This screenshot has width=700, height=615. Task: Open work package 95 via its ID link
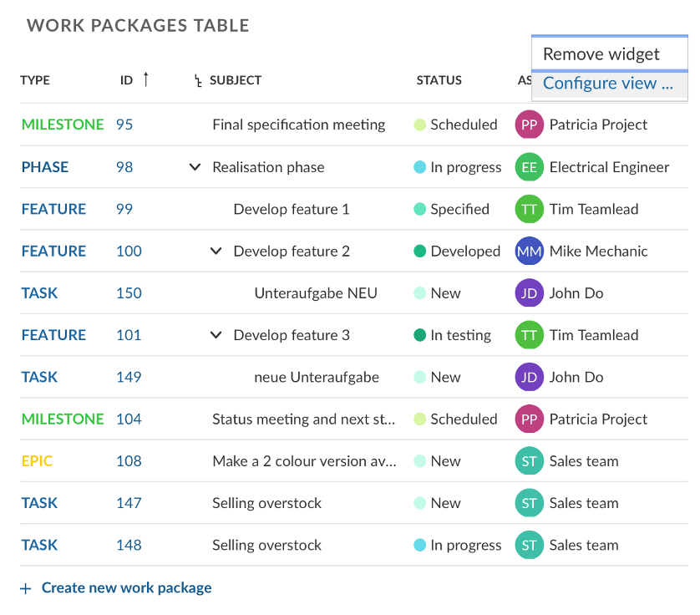click(121, 125)
